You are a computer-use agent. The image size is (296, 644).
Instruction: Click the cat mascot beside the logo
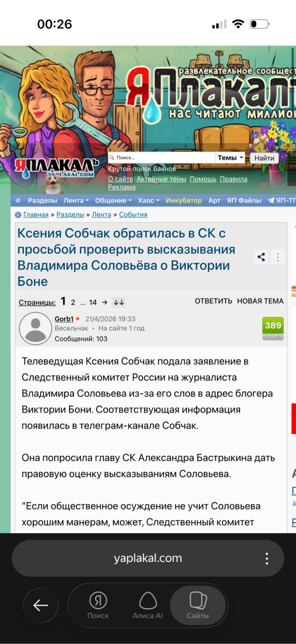tap(53, 185)
